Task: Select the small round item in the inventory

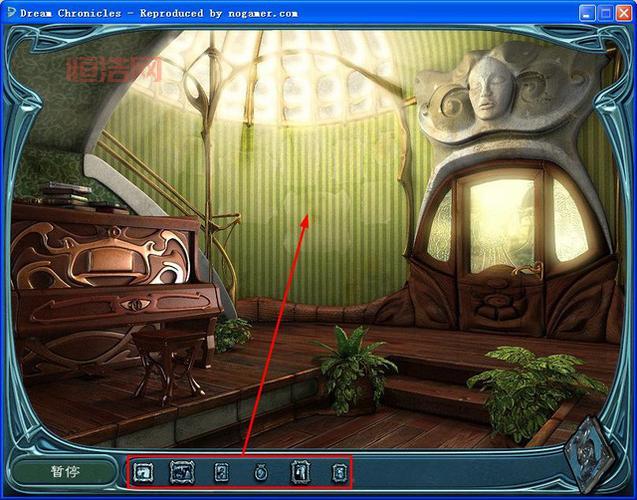Action: (260, 471)
